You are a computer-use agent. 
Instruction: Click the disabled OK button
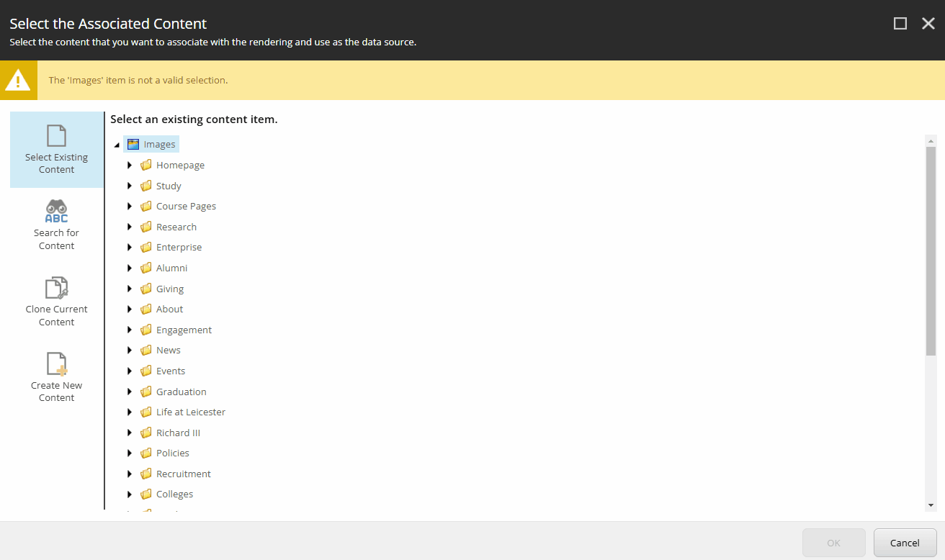click(833, 542)
